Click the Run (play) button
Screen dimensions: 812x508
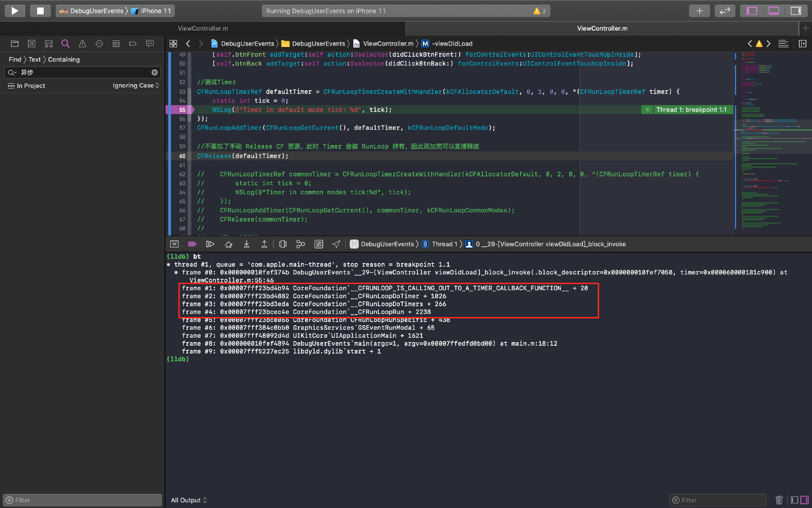click(15, 11)
